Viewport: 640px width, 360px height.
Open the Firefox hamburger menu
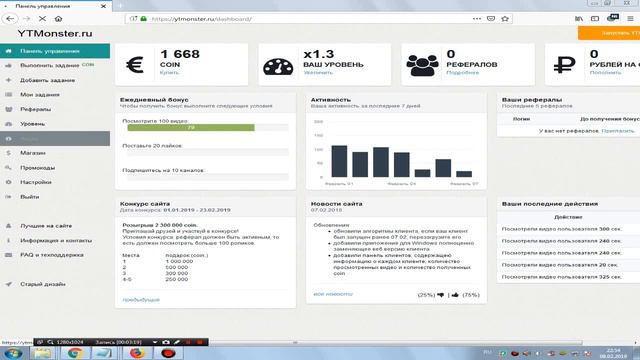tap(630, 19)
